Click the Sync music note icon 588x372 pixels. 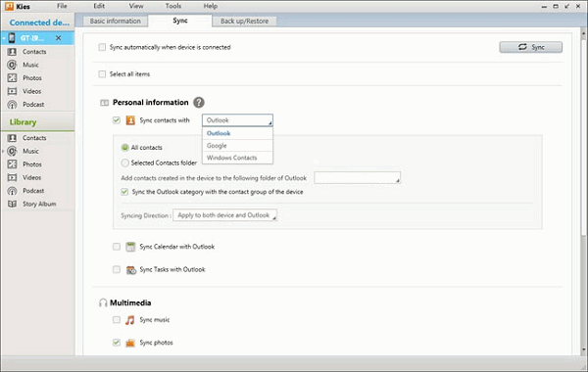[x=129, y=320]
